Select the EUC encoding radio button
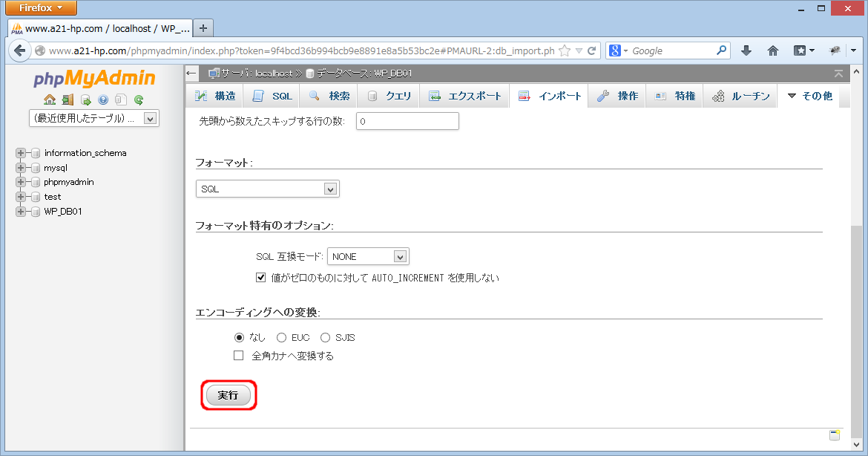868x456 pixels. point(281,338)
